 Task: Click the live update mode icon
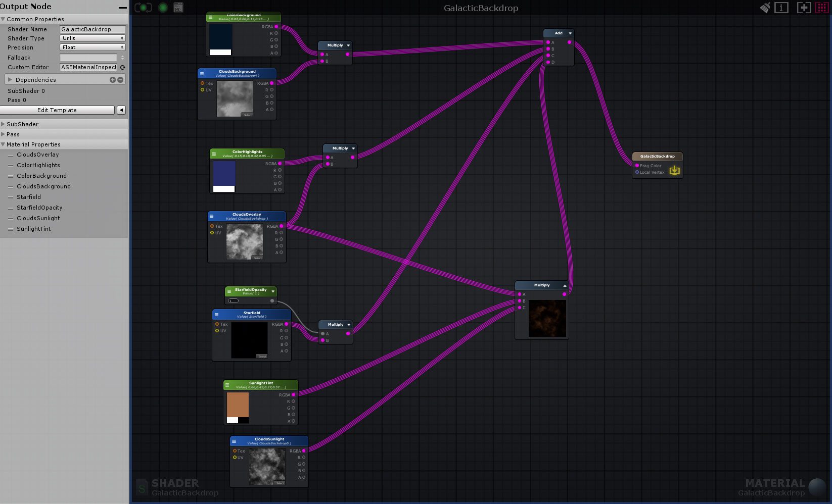(x=143, y=8)
